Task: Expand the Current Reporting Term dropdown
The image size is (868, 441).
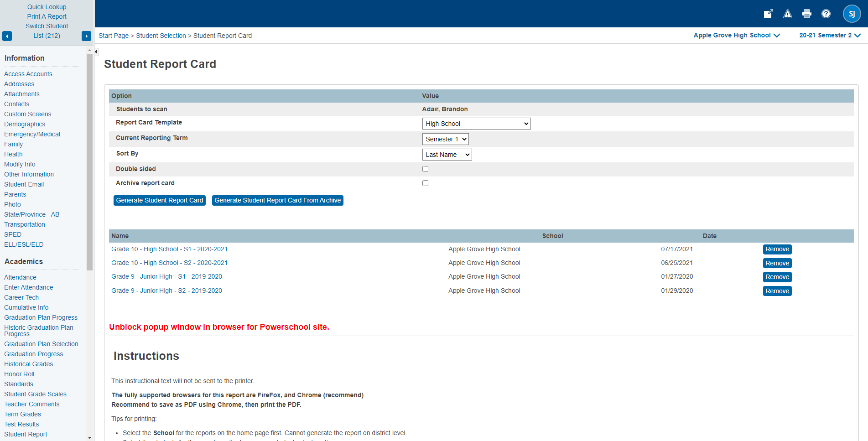Action: click(445, 139)
